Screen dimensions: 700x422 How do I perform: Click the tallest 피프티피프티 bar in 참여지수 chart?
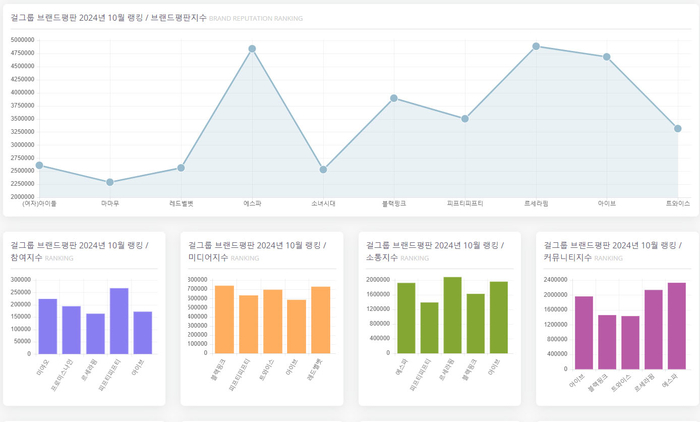coord(119,321)
